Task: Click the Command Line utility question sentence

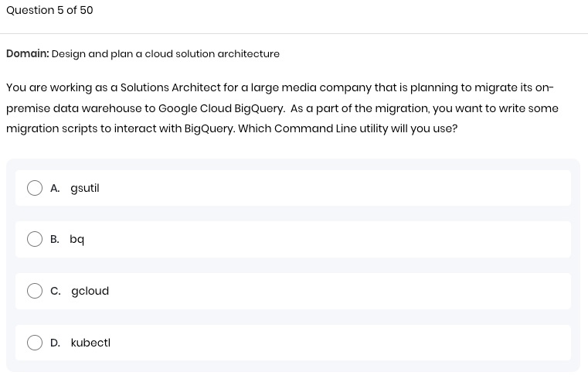Action: pos(348,128)
